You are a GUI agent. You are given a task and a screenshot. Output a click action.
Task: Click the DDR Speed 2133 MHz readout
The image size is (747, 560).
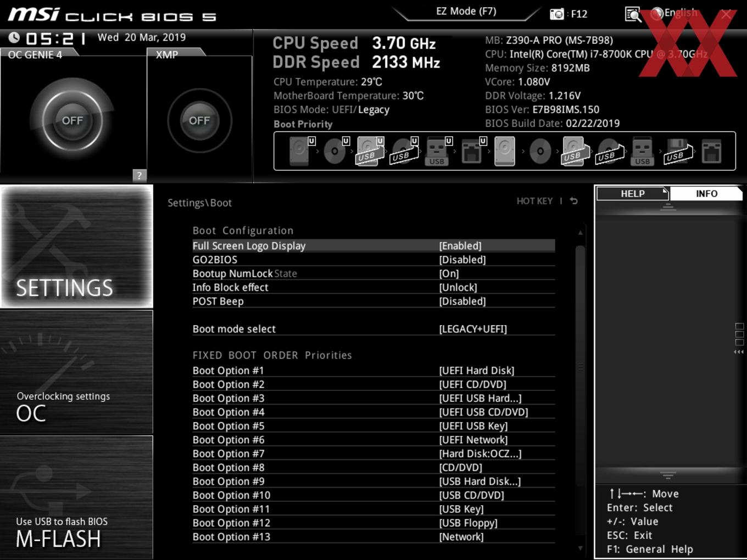coord(356,62)
